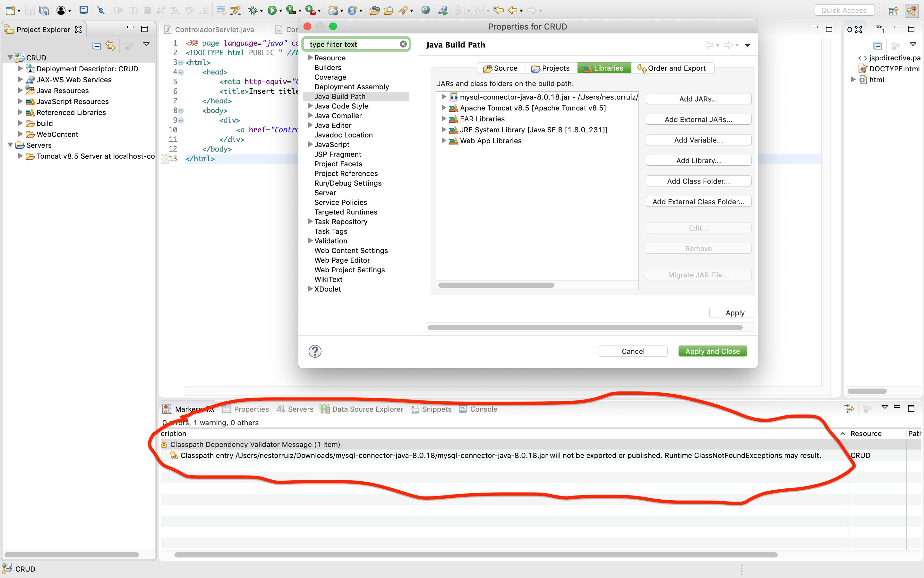Expand the Deployment Descriptor: CRUD node
This screenshot has height=578, width=924.
[20, 68]
